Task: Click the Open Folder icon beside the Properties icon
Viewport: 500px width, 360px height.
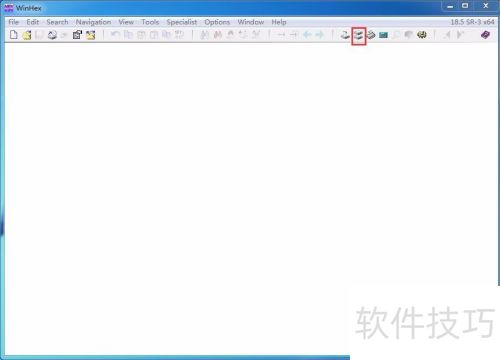Action: coord(90,35)
